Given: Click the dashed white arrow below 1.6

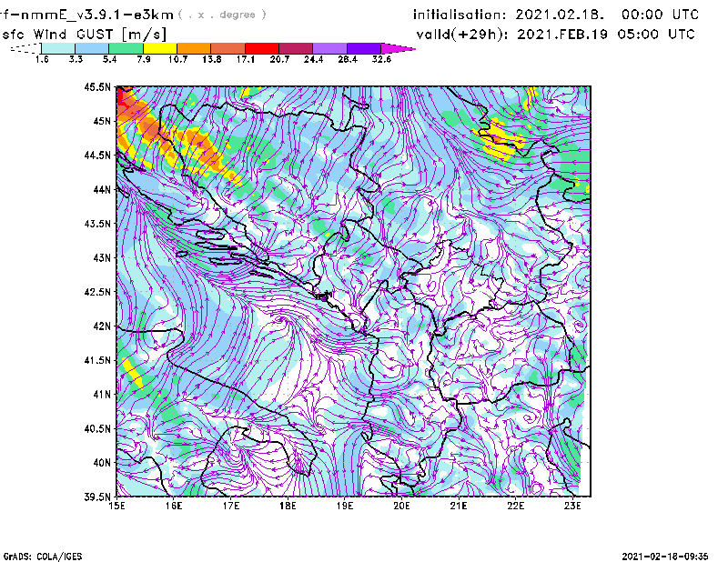Looking at the screenshot, I should 26,48.
